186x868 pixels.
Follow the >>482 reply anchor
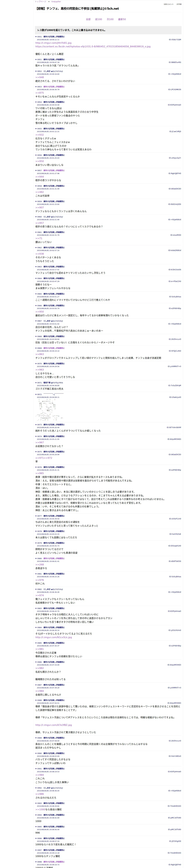pyautogui.click(x=40, y=192)
